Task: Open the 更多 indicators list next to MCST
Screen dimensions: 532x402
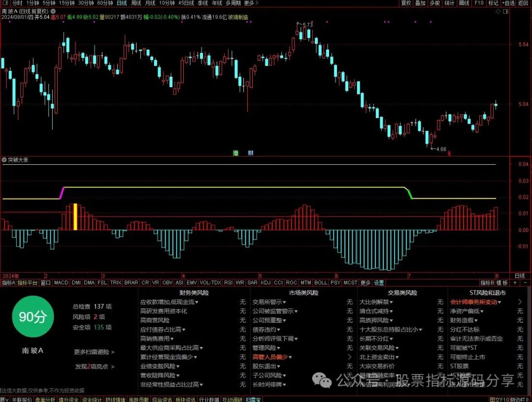Action: point(366,282)
